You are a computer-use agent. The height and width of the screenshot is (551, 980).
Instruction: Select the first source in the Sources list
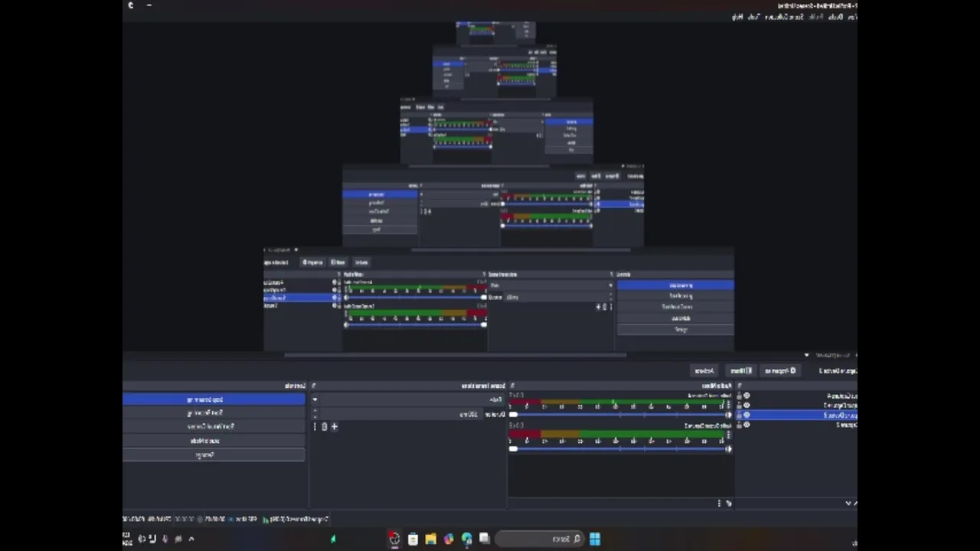point(796,396)
